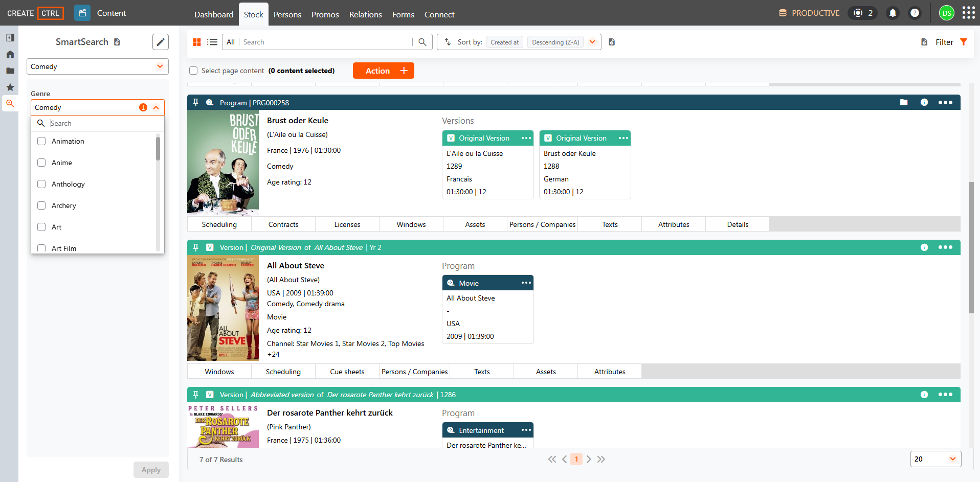980x482 pixels.
Task: Open DS user avatar menu
Action: tap(946, 13)
